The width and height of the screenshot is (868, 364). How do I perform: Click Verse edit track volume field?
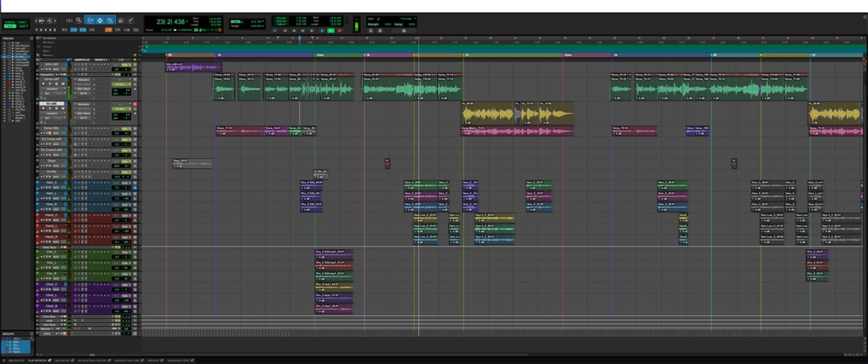tap(121, 90)
